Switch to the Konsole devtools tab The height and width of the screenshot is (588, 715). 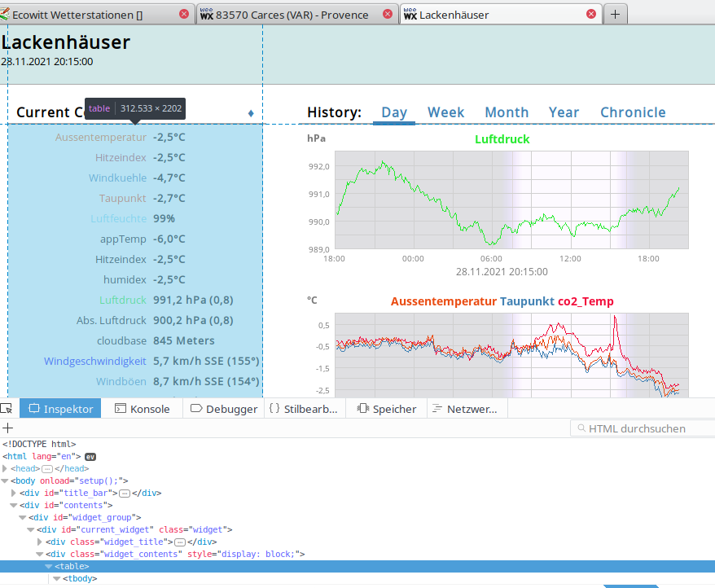coord(143,409)
